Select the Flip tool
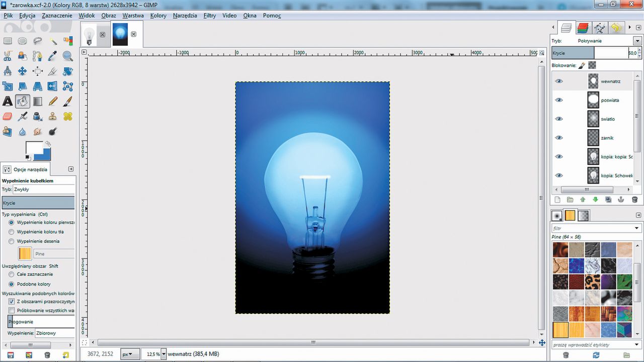This screenshot has height=362, width=644. (x=53, y=86)
